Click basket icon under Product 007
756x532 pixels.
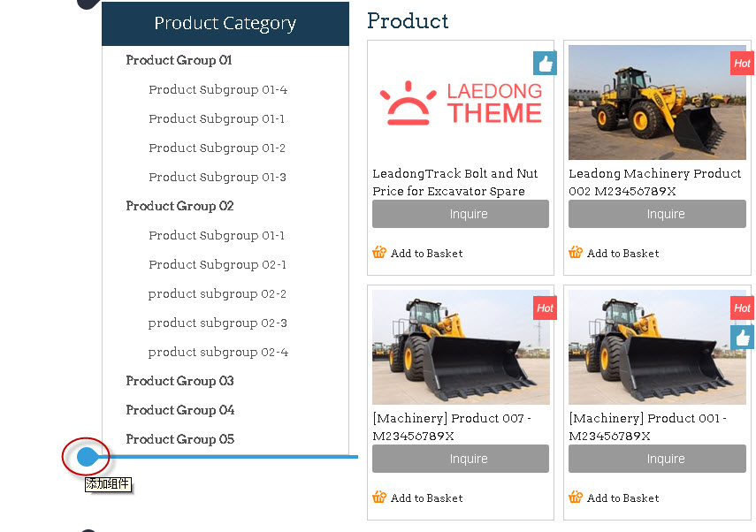click(379, 498)
